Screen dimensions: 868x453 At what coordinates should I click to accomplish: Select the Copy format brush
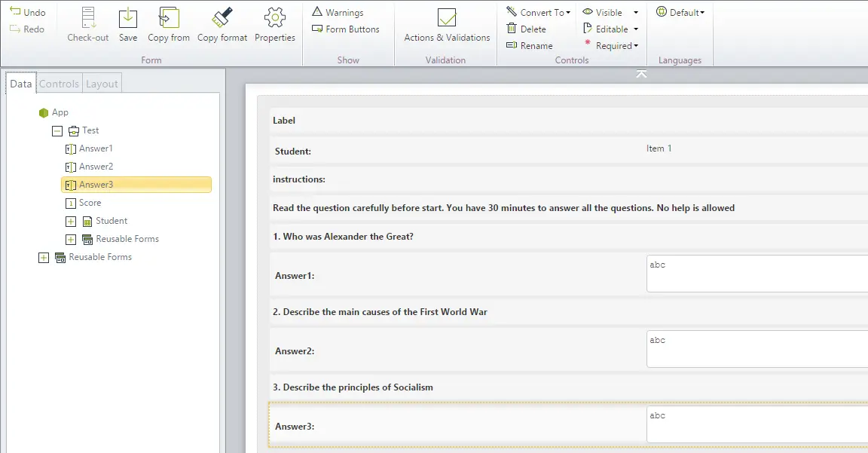[x=222, y=18]
